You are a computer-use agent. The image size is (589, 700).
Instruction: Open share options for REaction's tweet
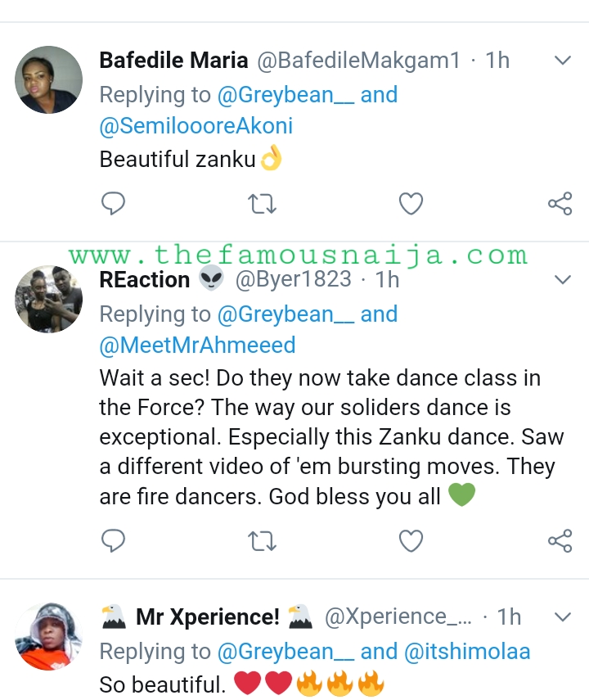[560, 540]
